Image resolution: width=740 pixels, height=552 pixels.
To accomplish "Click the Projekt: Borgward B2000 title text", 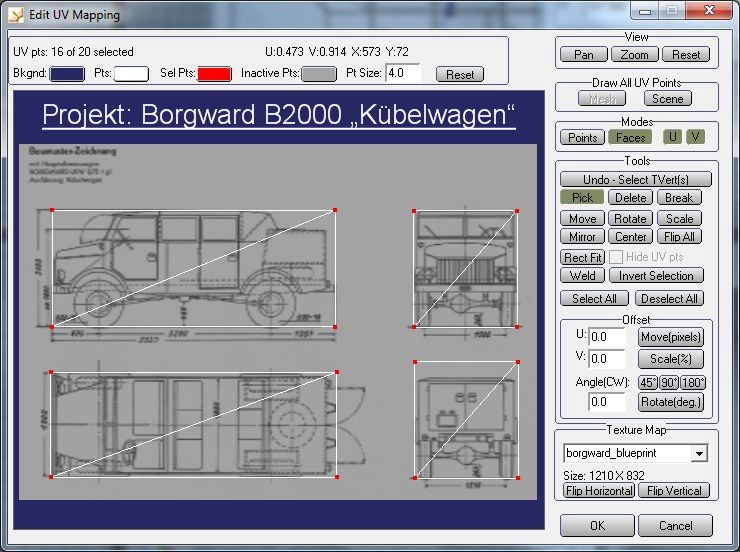I will [278, 115].
